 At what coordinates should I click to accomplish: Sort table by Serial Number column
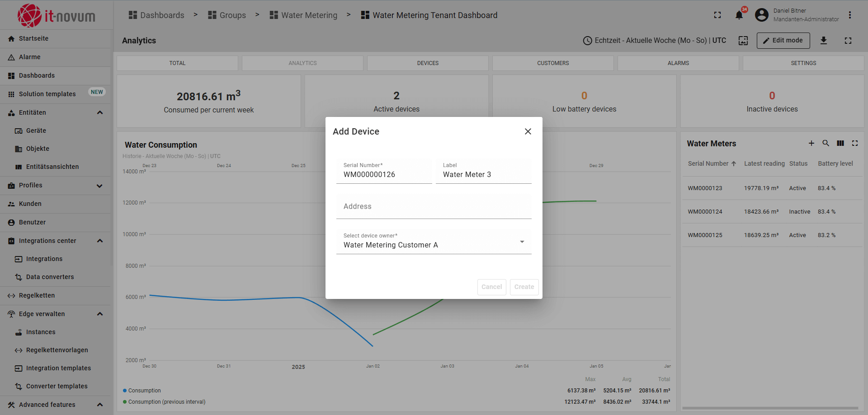pos(708,163)
